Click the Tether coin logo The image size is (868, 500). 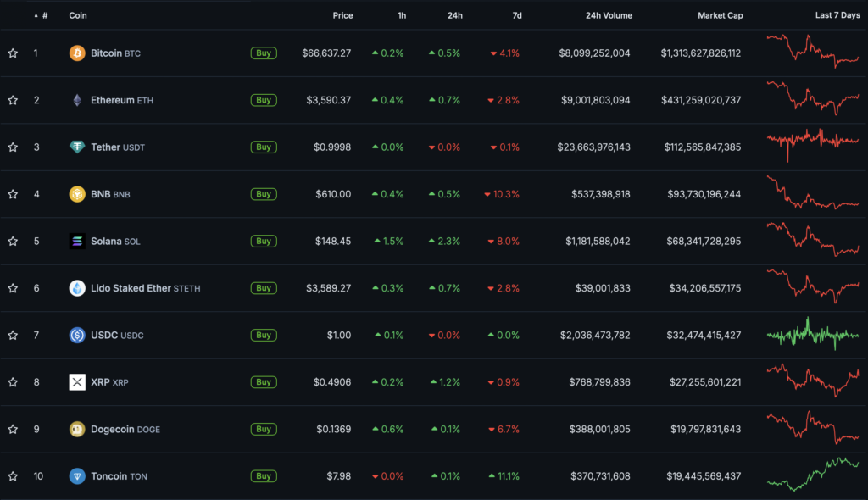point(77,147)
